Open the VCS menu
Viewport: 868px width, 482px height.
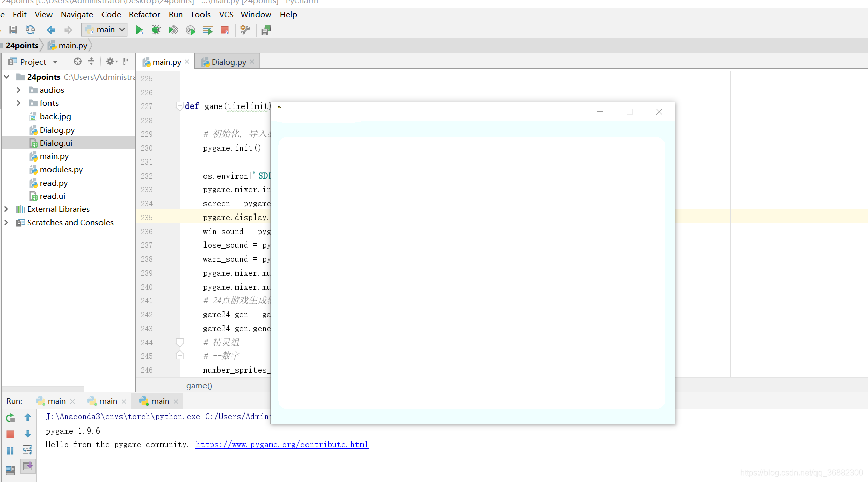[x=226, y=14]
